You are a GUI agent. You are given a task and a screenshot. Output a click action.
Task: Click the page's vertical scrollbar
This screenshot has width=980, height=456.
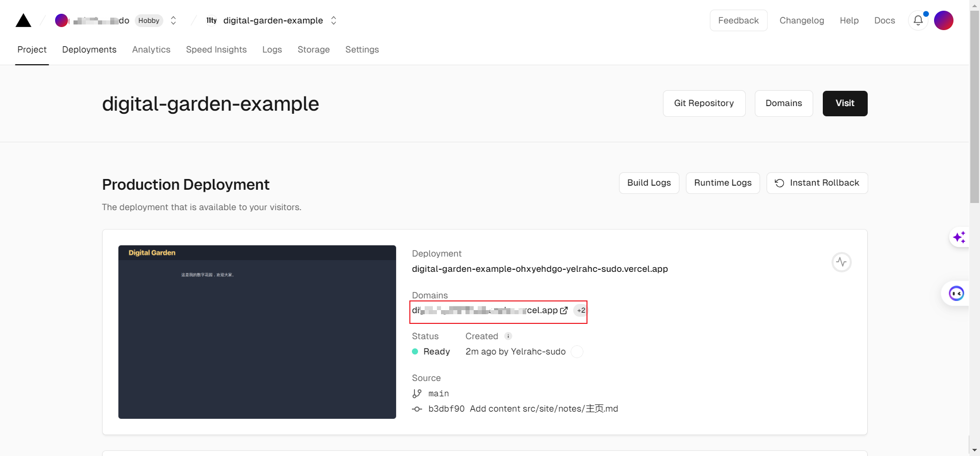974,107
